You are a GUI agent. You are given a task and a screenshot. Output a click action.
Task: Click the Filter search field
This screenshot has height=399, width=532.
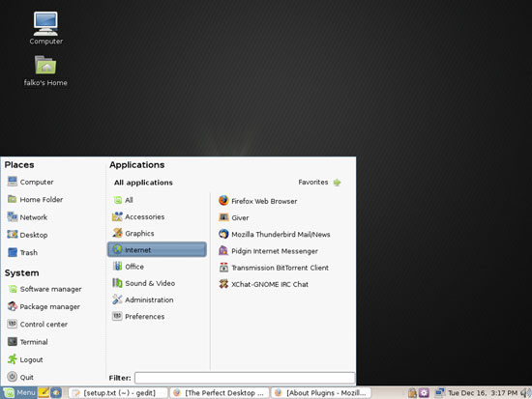(x=245, y=378)
